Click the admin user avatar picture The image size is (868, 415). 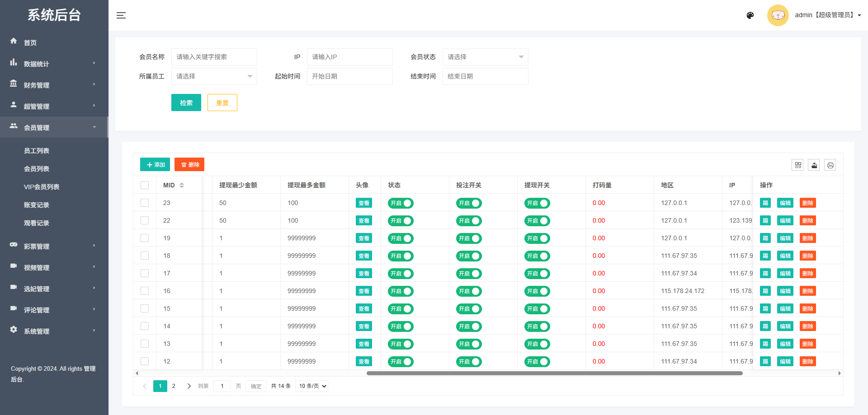tap(778, 15)
